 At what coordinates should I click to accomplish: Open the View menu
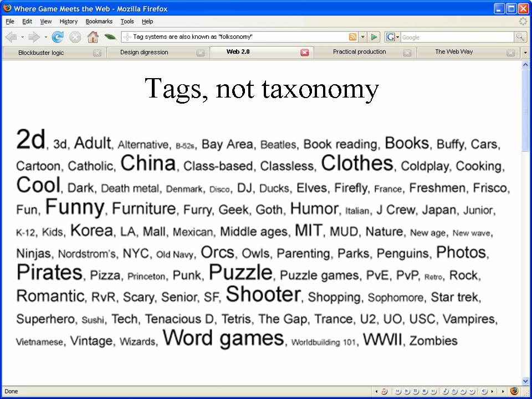(x=46, y=22)
